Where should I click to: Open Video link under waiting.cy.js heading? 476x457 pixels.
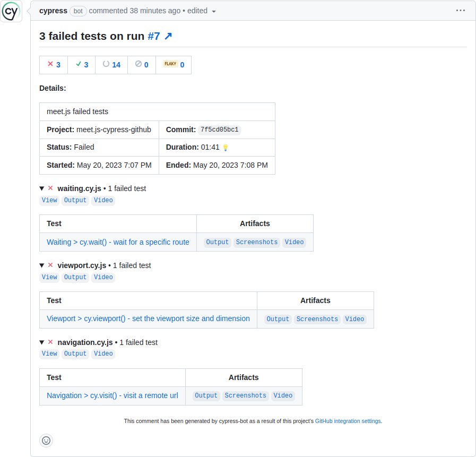(103, 200)
